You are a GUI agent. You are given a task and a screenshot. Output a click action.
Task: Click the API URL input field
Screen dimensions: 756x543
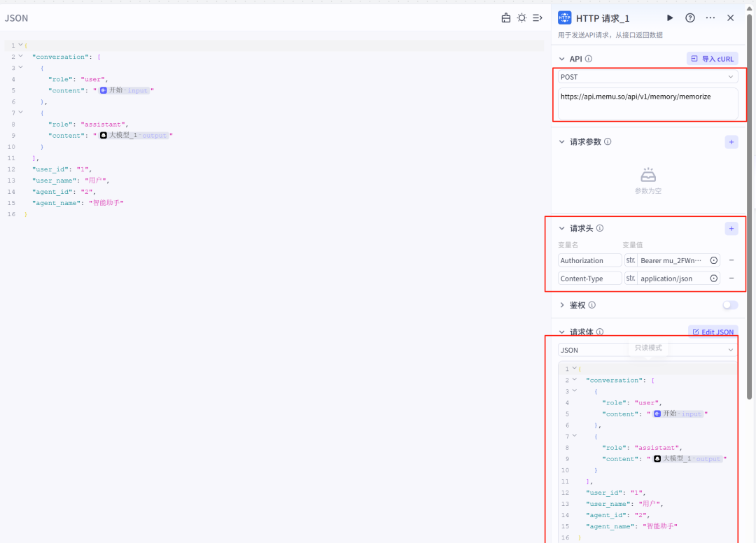click(x=647, y=103)
